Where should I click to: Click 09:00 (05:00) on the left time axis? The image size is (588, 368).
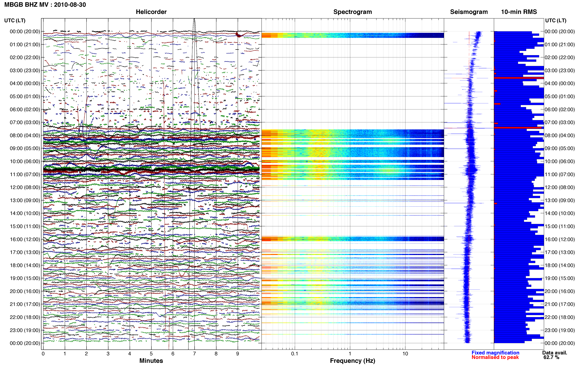25,148
